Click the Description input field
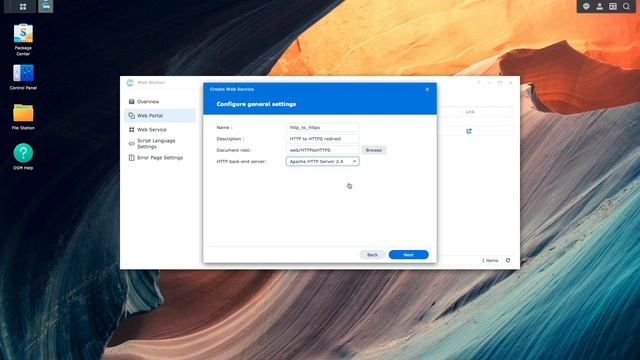640x360 pixels. [322, 139]
